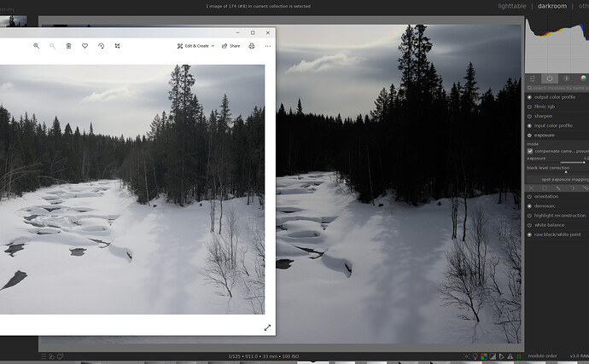
Task: Select the darkroom view tab
Action: pyautogui.click(x=551, y=6)
